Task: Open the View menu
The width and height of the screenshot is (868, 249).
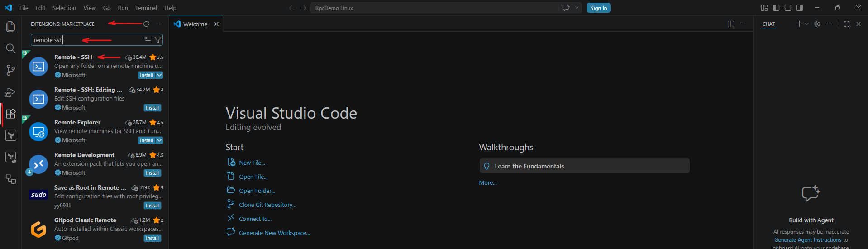Action: pos(90,8)
